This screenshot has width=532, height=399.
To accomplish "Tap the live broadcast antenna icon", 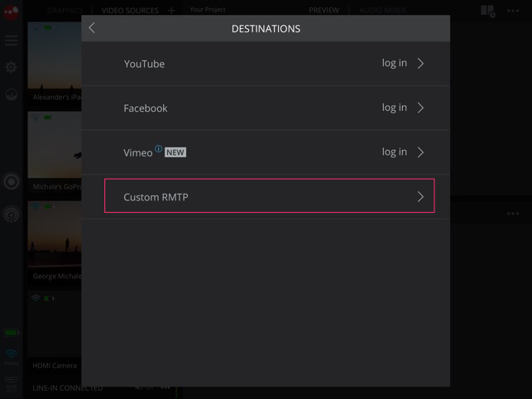I will click(12, 214).
